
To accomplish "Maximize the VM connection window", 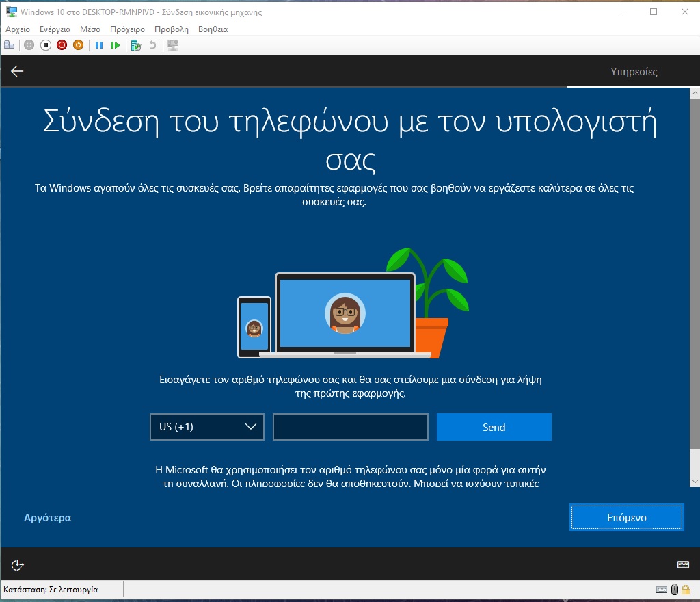I will [654, 12].
